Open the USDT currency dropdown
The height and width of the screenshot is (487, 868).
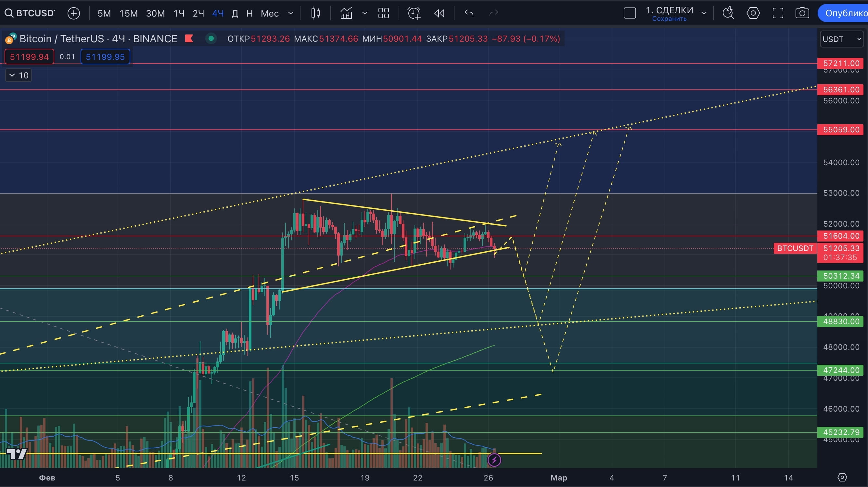[x=841, y=39]
